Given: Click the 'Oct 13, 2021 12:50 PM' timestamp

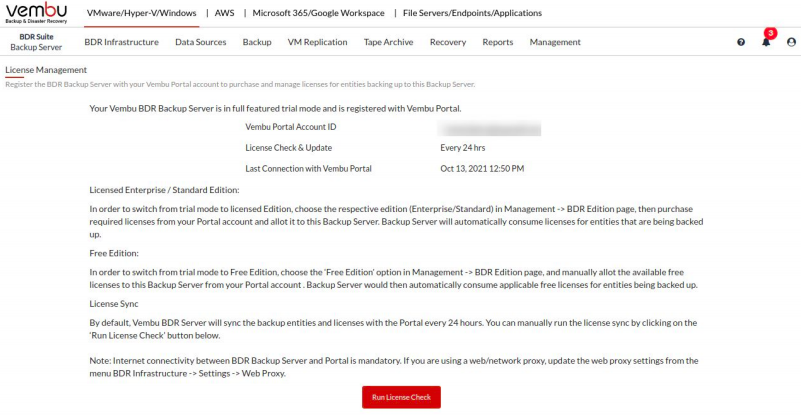Looking at the screenshot, I should [x=482, y=169].
